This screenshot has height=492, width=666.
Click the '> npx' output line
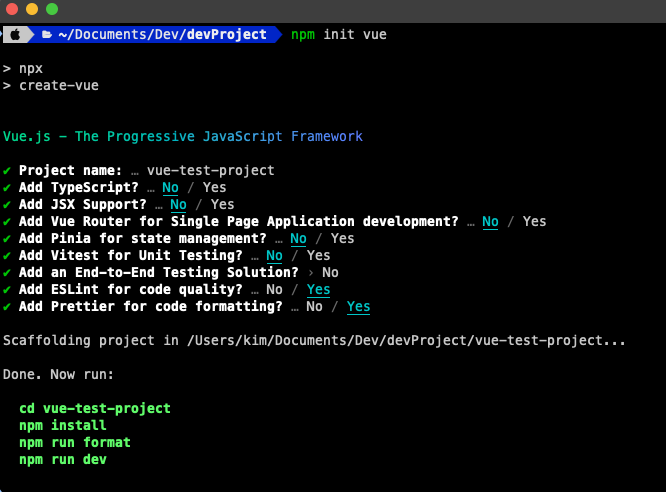[x=23, y=68]
